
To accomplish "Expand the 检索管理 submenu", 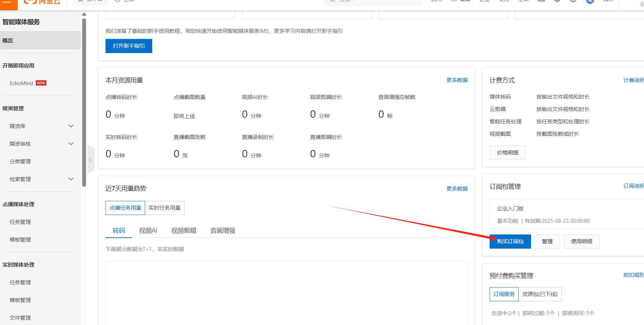I will [x=71, y=179].
